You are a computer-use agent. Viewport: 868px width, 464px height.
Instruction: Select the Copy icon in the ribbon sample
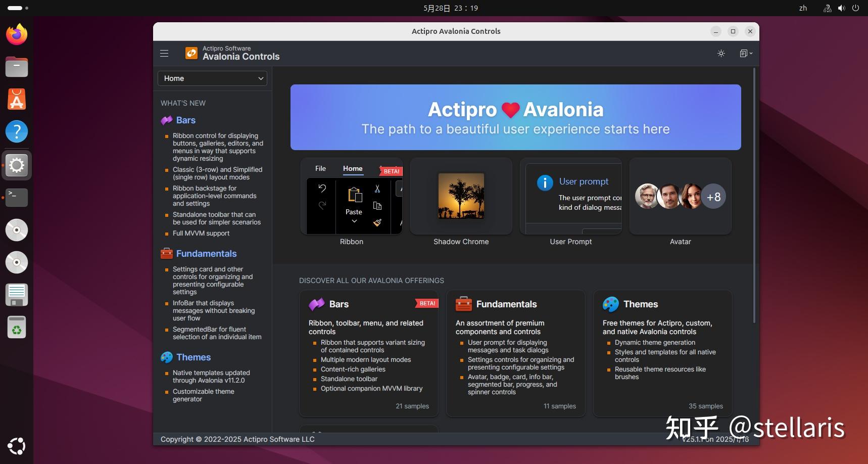click(377, 206)
